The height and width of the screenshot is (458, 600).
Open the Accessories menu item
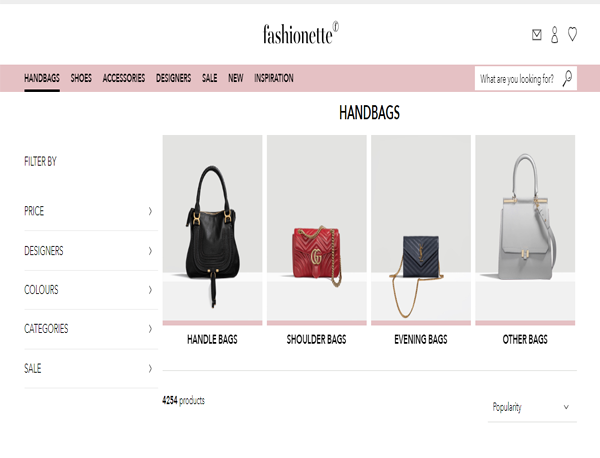pyautogui.click(x=124, y=78)
